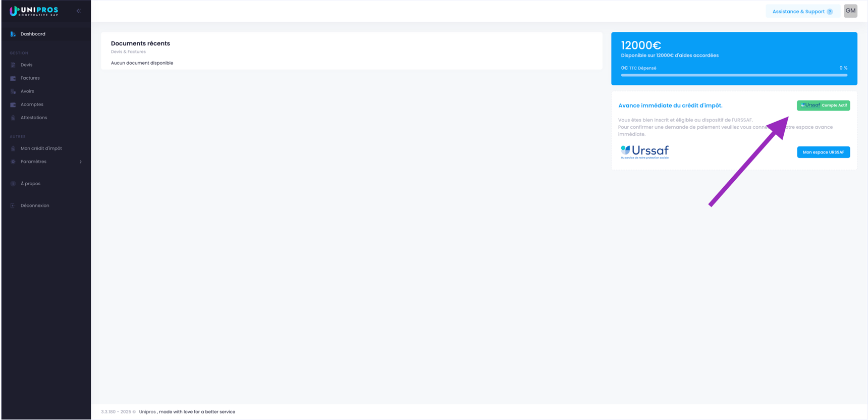
Task: Open the GM user avatar menu
Action: click(x=850, y=11)
